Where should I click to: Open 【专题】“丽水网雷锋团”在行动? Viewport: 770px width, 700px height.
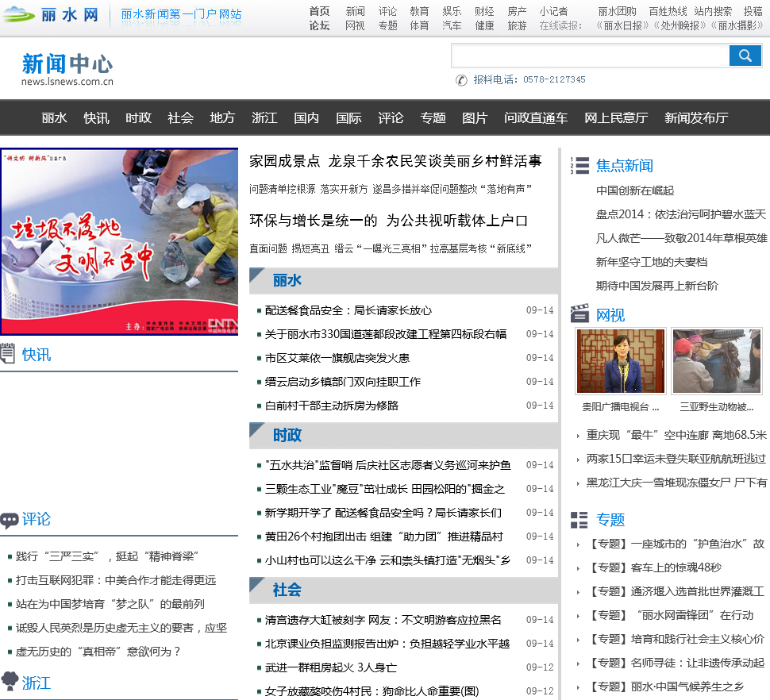click(670, 615)
